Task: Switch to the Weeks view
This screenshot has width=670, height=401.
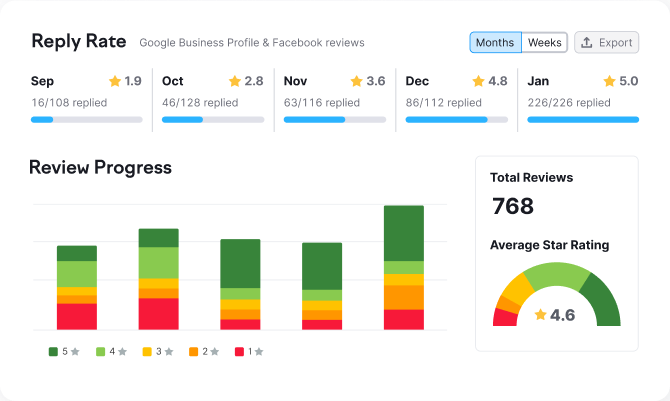Action: 544,43
